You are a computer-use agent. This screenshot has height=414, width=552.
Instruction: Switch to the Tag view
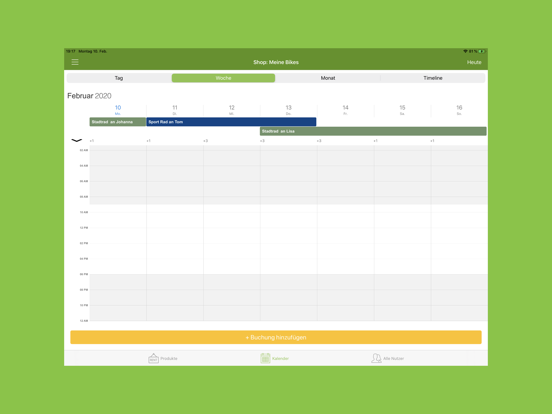click(119, 78)
